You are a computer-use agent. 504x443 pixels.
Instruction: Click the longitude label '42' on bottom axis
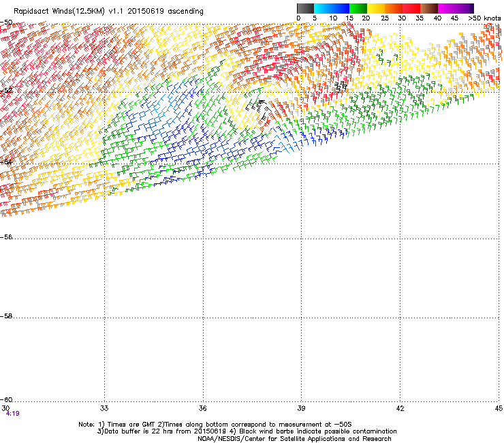click(400, 408)
